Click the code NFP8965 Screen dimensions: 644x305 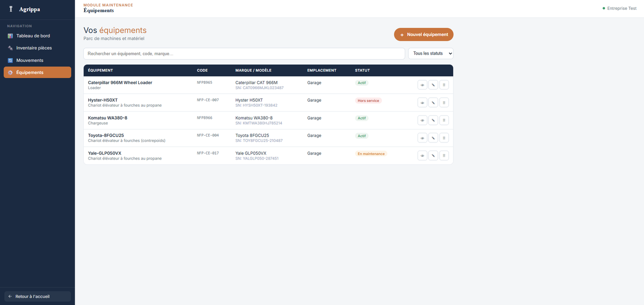[x=205, y=82]
